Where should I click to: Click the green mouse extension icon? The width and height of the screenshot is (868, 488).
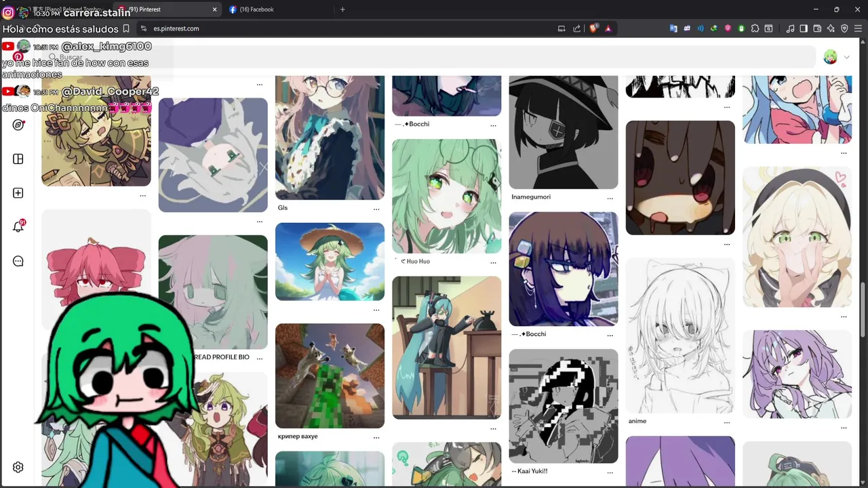coord(741,28)
